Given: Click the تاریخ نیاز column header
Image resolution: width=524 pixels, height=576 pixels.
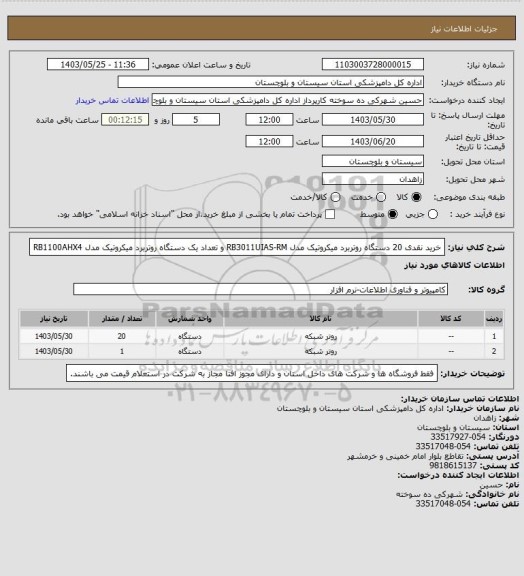Looking at the screenshot, I should click(54, 318).
